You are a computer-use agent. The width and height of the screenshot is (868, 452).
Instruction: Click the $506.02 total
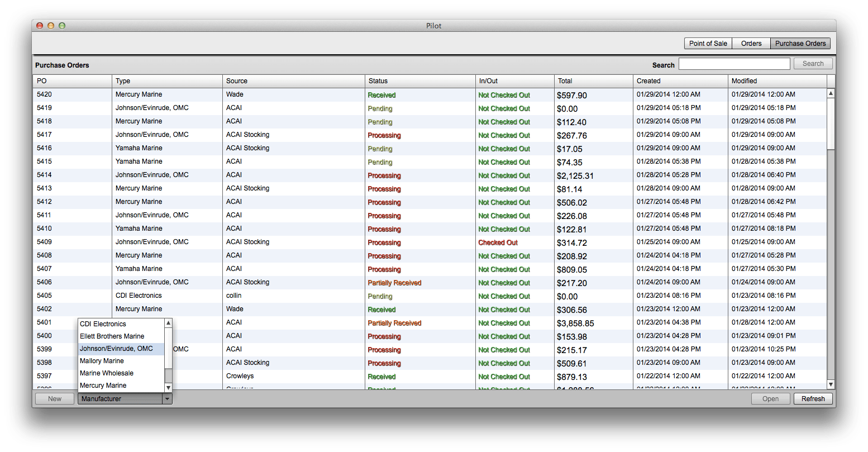(x=572, y=203)
